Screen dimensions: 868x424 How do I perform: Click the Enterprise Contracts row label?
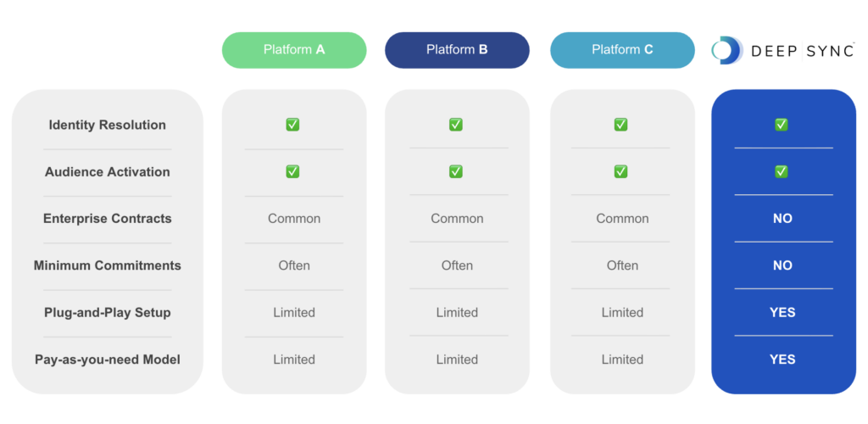tap(108, 219)
